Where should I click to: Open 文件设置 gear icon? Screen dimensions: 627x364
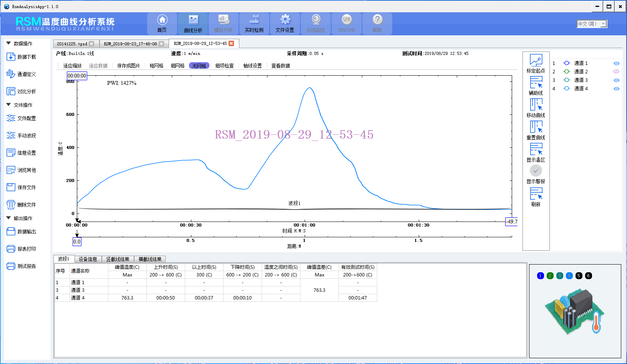coord(285,20)
